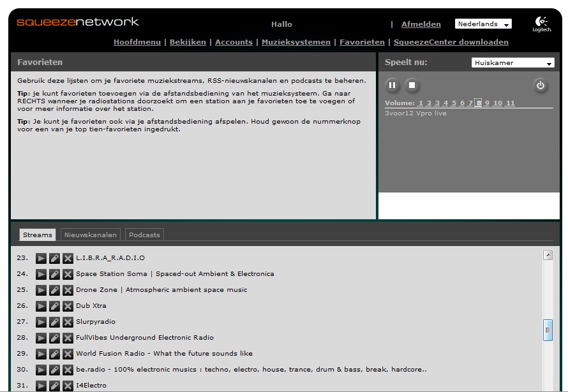Delete the Slurpyradio favorite
Image resolution: width=568 pixels, height=392 pixels.
68,322
